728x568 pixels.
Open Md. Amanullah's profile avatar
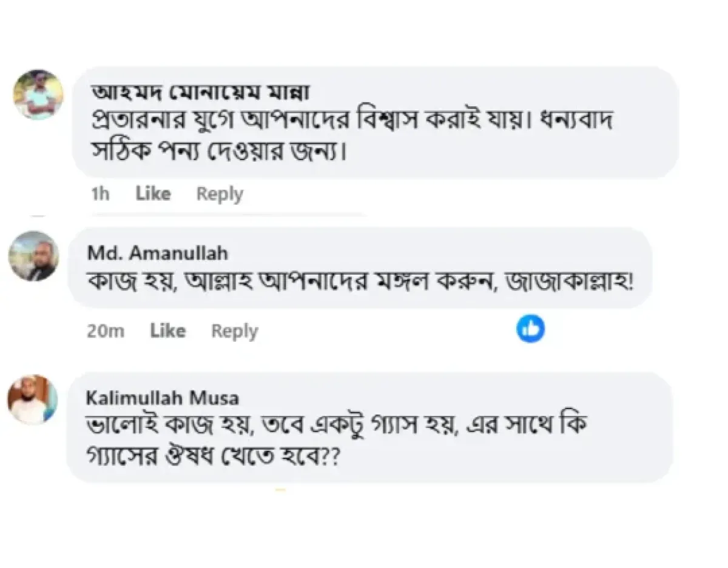click(33, 256)
